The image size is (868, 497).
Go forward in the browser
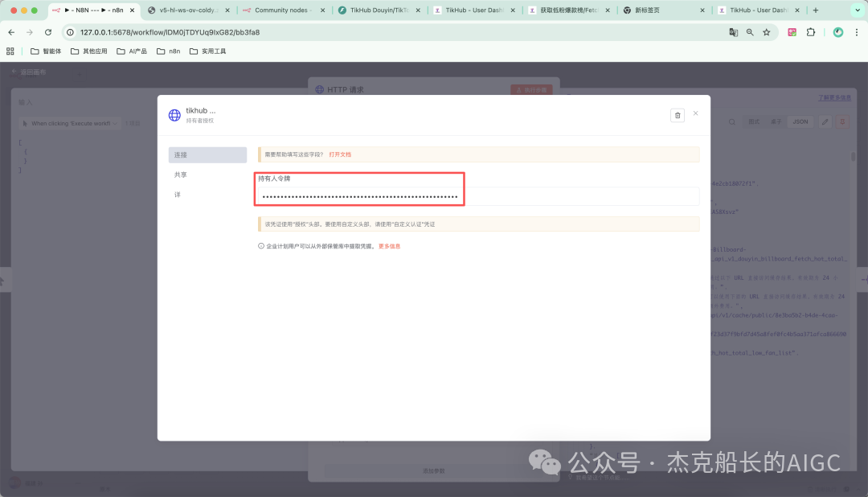pyautogui.click(x=30, y=32)
